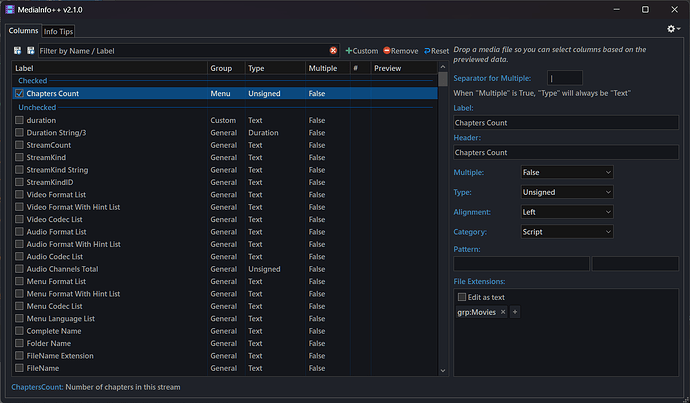Check the Video Format List column
The image size is (690, 403).
[19, 194]
